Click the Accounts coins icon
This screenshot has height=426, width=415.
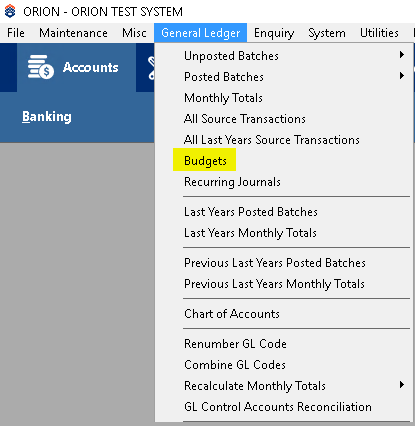click(41, 67)
